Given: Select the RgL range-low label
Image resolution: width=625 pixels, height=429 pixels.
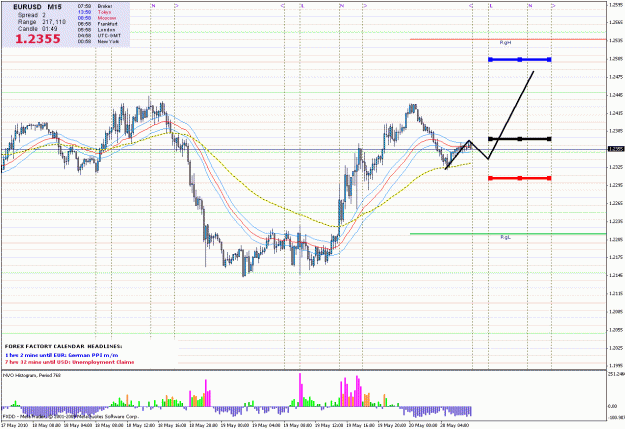Looking at the screenshot, I should (505, 237).
